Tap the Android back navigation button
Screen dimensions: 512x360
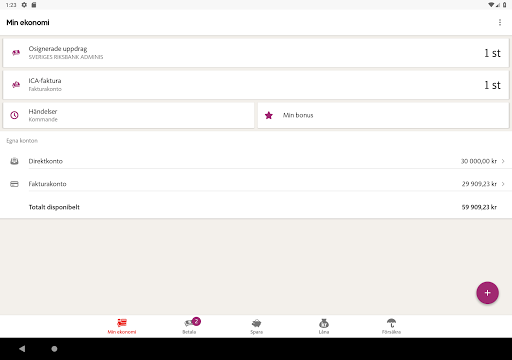(22, 349)
